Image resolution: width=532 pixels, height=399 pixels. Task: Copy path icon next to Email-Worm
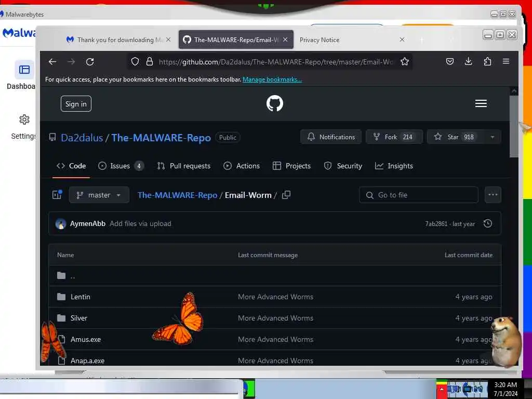(286, 195)
